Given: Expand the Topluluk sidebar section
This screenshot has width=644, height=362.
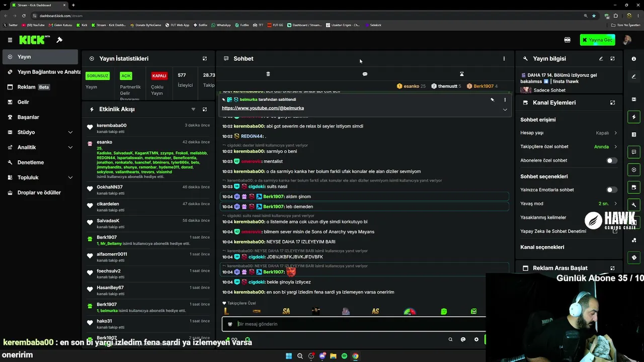Looking at the screenshot, I should pos(40,177).
